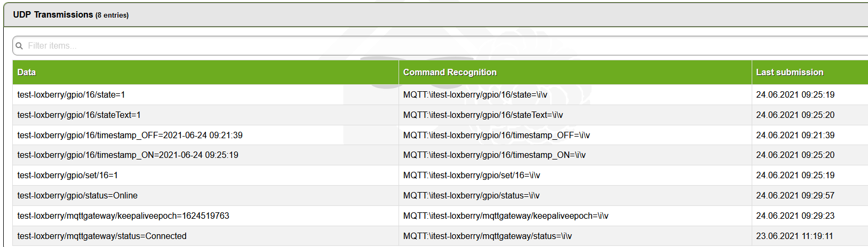Click the MQTT gpio/set/16 command recognition cell
The width and height of the screenshot is (868, 247).
pos(472,176)
